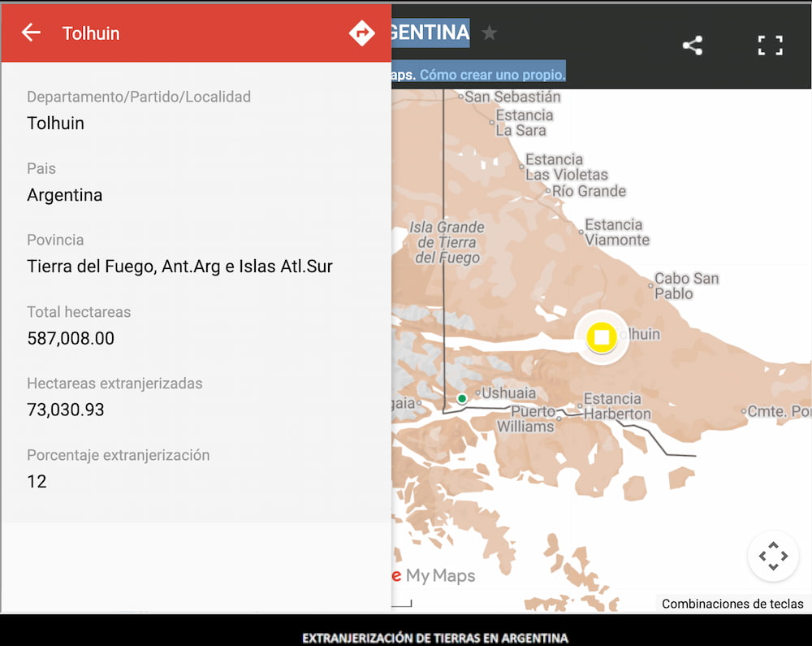The width and height of the screenshot is (812, 646).
Task: Click the Ushuaia label on the map
Action: coord(509,393)
